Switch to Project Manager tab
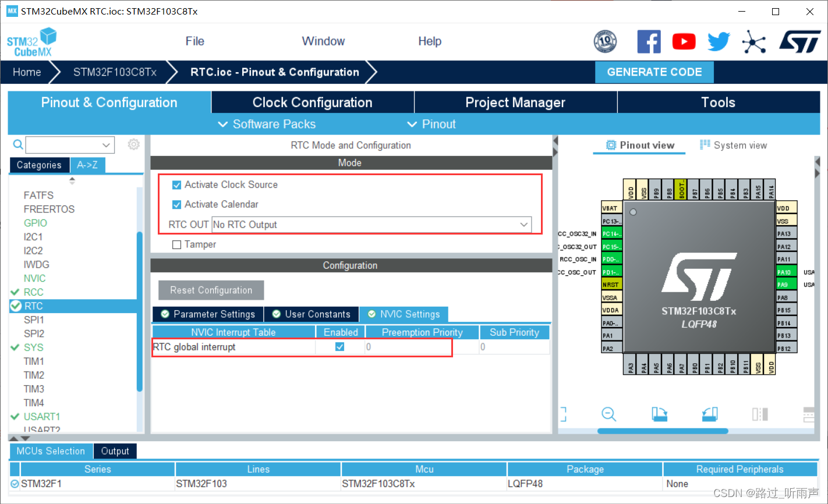Screen dimensions: 828x504 515,102
